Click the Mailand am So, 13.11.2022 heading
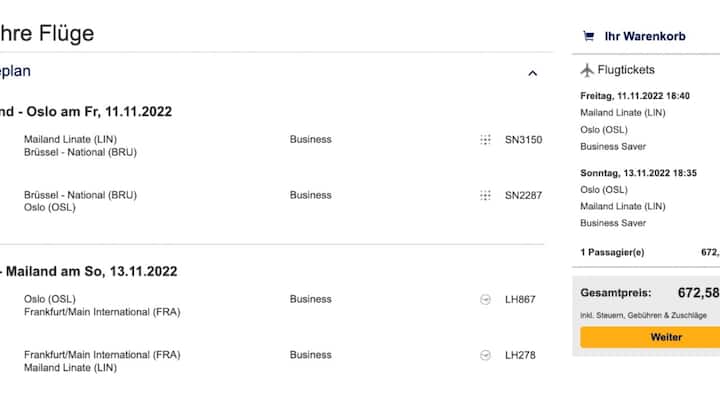720x405 pixels. pos(92,271)
